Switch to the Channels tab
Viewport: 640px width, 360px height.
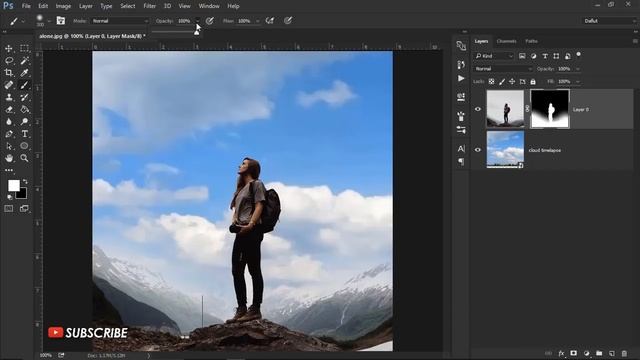[507, 41]
